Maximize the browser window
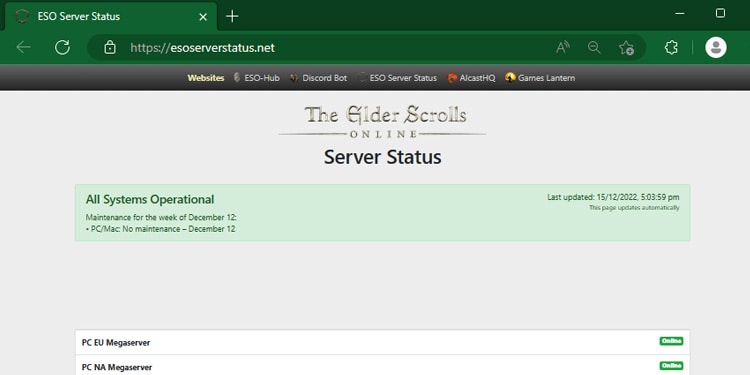 click(720, 13)
